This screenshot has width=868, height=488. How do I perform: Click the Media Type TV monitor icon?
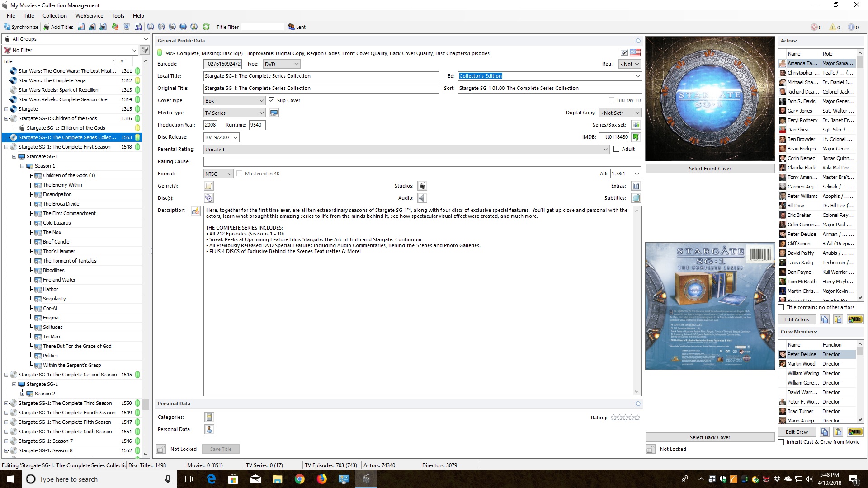(274, 113)
